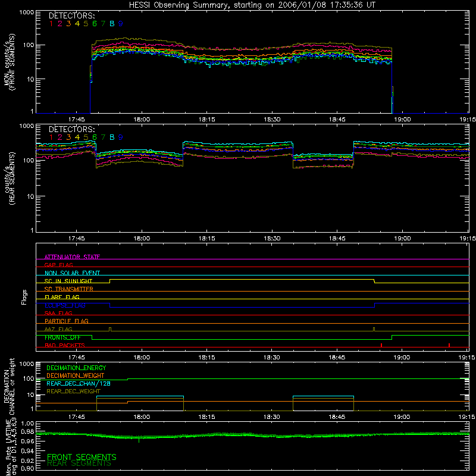Click the rear segments counts/s y-axis title
This screenshot has height=476, width=476.
coord(10,178)
